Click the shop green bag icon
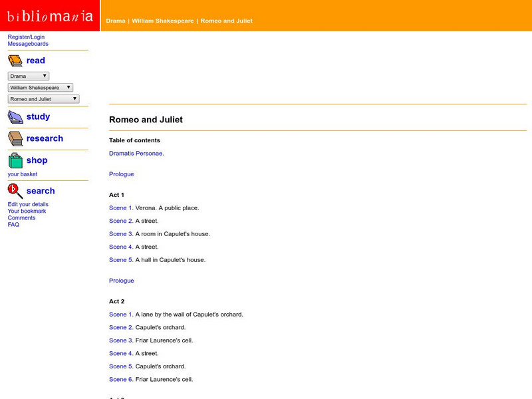532x399 pixels. [15, 160]
